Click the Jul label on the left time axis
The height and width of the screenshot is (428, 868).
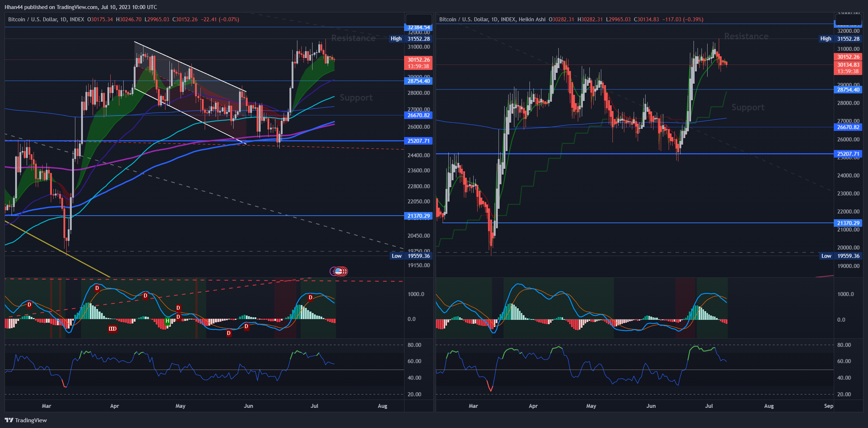click(314, 406)
